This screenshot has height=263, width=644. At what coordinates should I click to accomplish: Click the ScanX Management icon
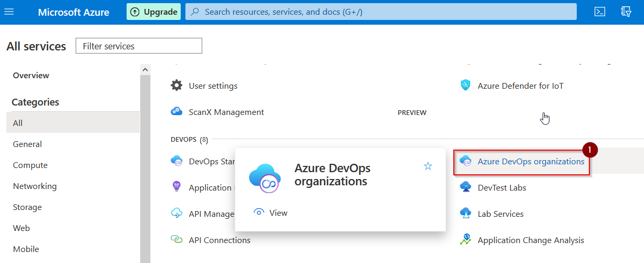click(176, 112)
